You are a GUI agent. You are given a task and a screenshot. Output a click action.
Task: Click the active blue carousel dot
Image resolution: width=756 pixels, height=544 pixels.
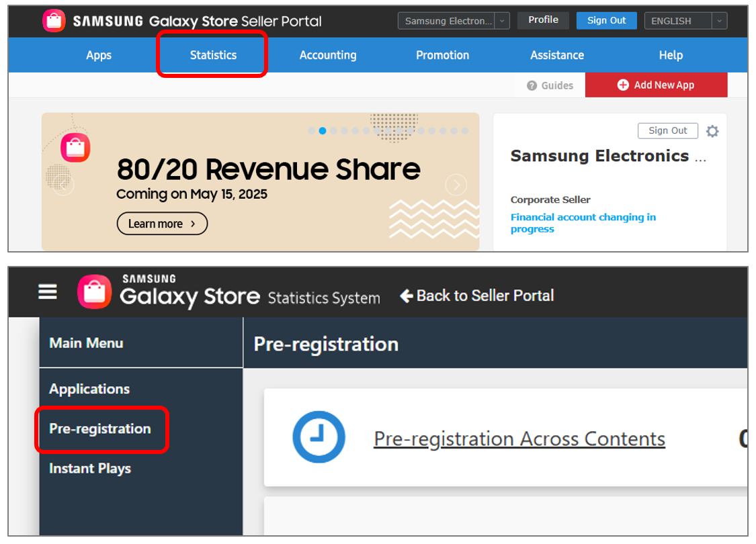[323, 130]
